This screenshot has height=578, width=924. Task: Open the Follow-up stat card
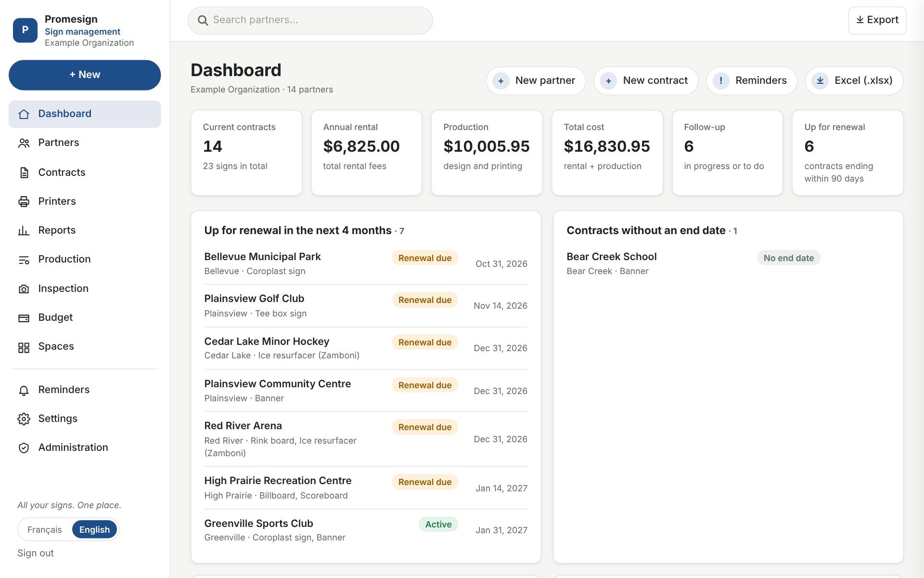click(727, 153)
